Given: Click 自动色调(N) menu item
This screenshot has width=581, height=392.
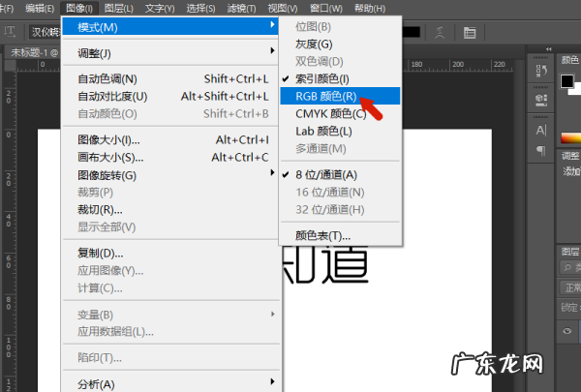Looking at the screenshot, I should tap(170, 78).
